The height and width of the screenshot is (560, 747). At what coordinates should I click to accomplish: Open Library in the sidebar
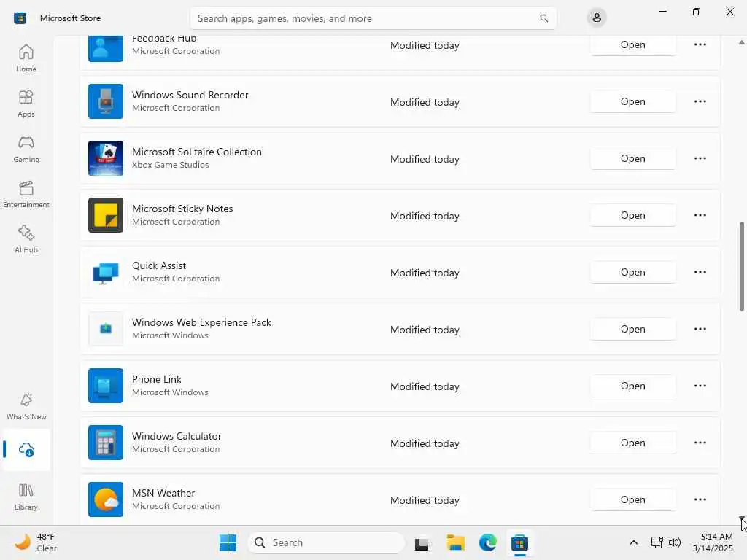tap(26, 497)
